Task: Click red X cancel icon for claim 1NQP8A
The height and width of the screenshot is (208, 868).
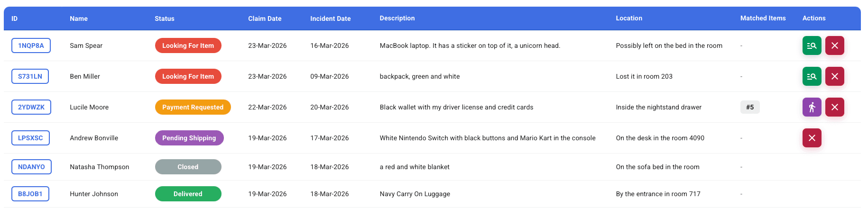Action: point(834,46)
